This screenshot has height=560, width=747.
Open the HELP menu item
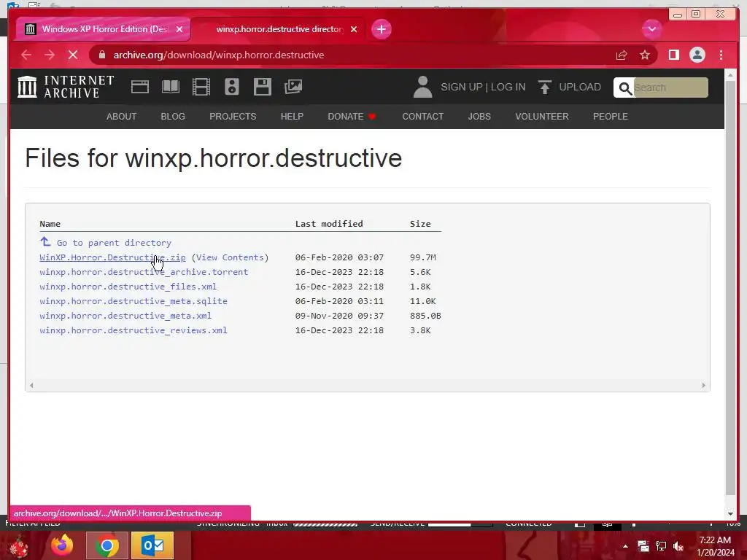(x=292, y=116)
